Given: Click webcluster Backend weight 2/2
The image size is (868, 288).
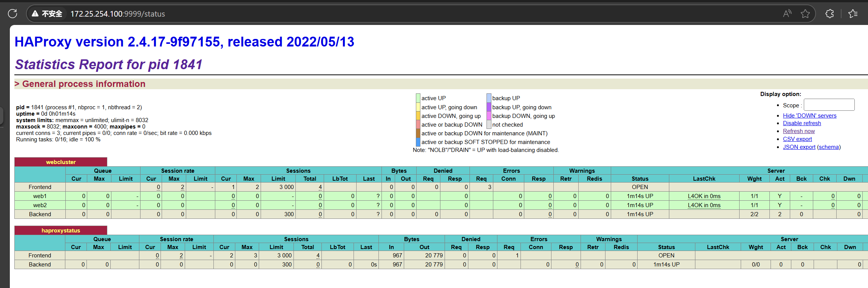Looking at the screenshot, I should point(754,214).
